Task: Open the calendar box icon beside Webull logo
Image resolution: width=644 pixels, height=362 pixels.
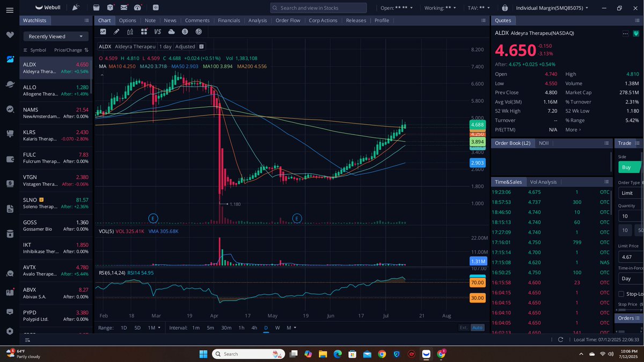Action: 96,8
